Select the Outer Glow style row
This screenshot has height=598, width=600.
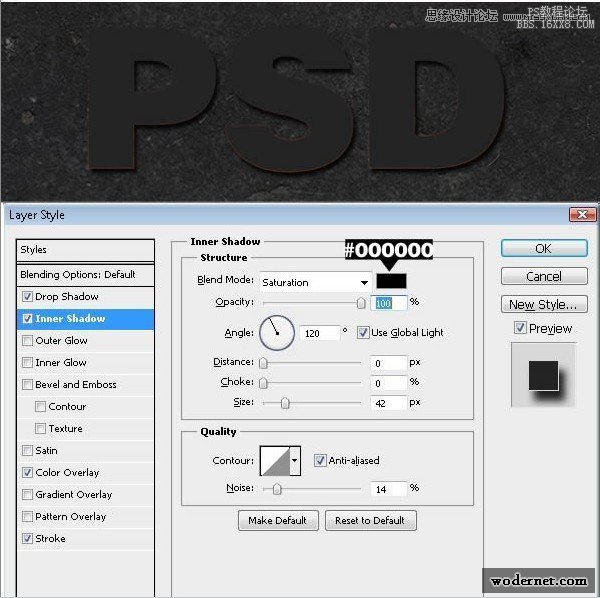click(85, 341)
